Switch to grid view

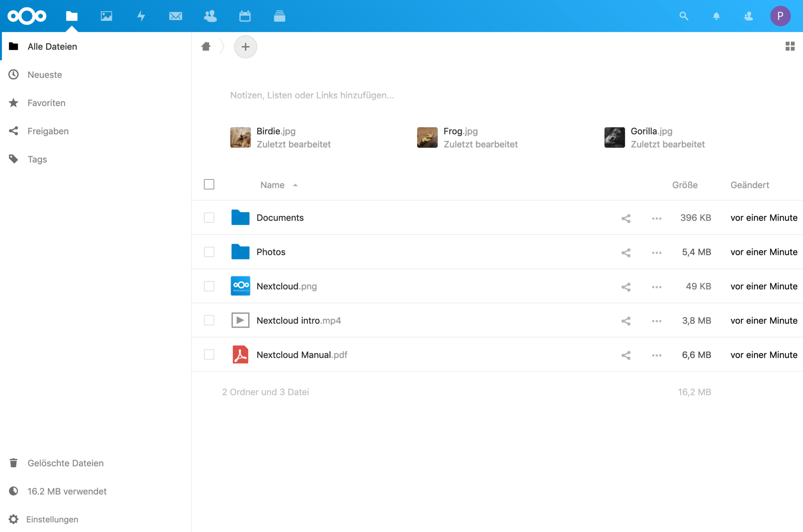pyautogui.click(x=790, y=46)
